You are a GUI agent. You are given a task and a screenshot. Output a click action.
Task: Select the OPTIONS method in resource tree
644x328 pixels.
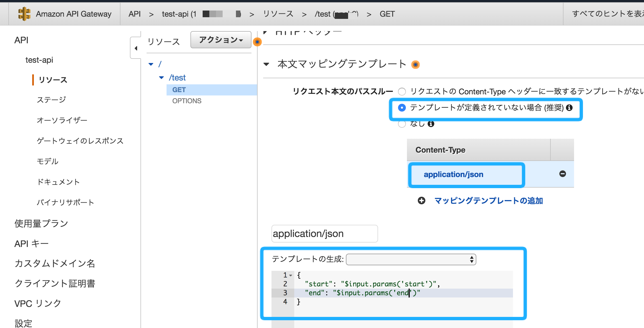pos(187,101)
